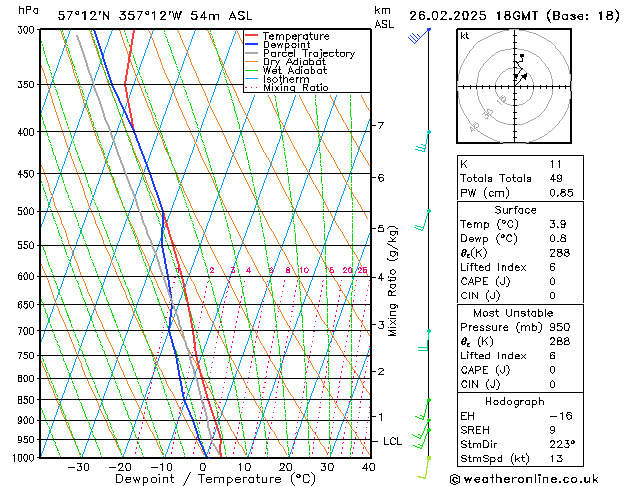The width and height of the screenshot is (629, 486).
Task: Click the '700' hPa pressure label
Action: tap(28, 331)
